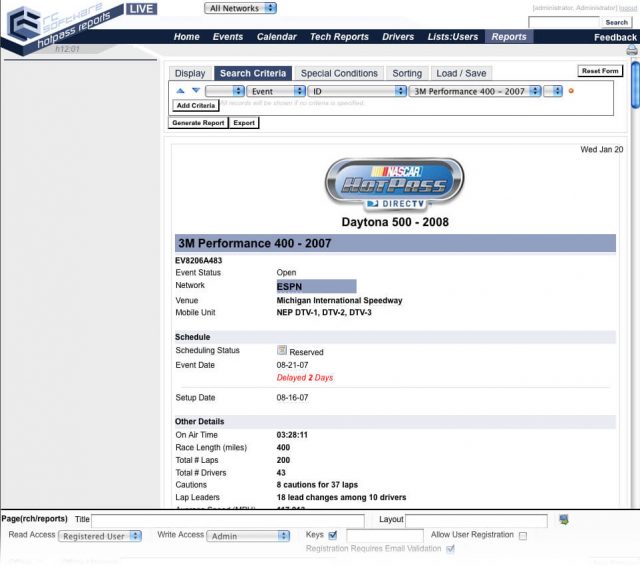Open the ID field dropdown
The image size is (640, 566).
(357, 91)
